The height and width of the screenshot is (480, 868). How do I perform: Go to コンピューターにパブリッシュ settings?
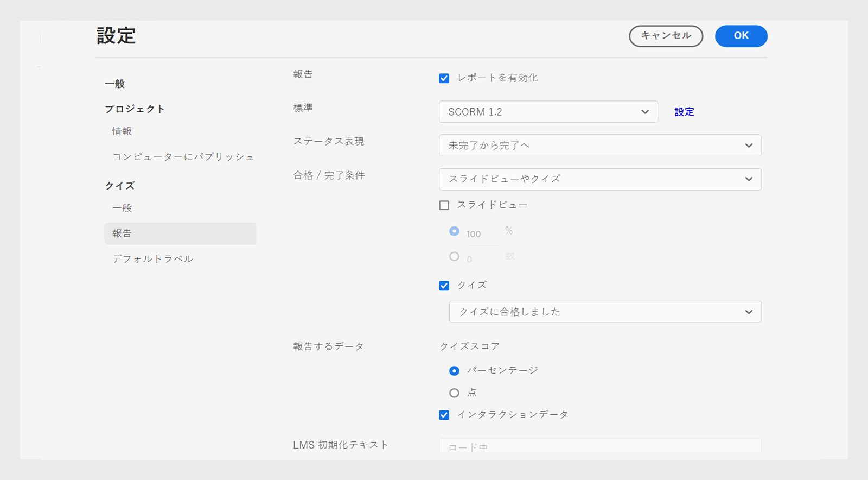click(x=183, y=157)
